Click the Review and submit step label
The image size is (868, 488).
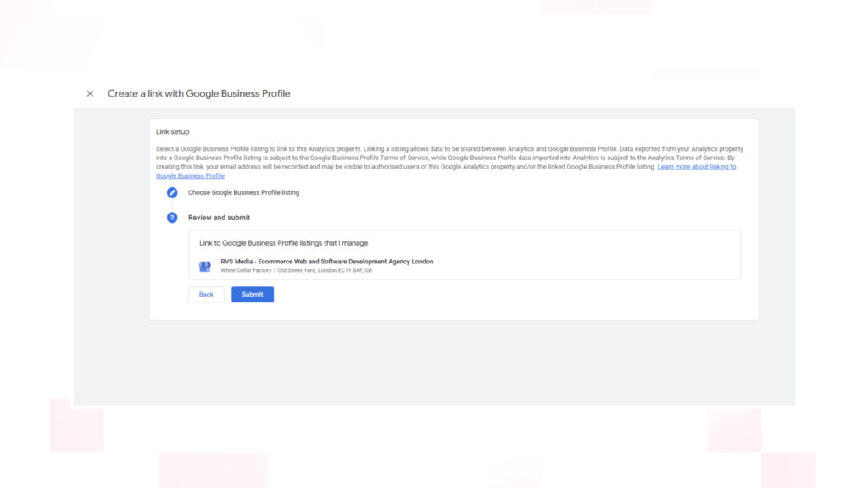(x=220, y=218)
